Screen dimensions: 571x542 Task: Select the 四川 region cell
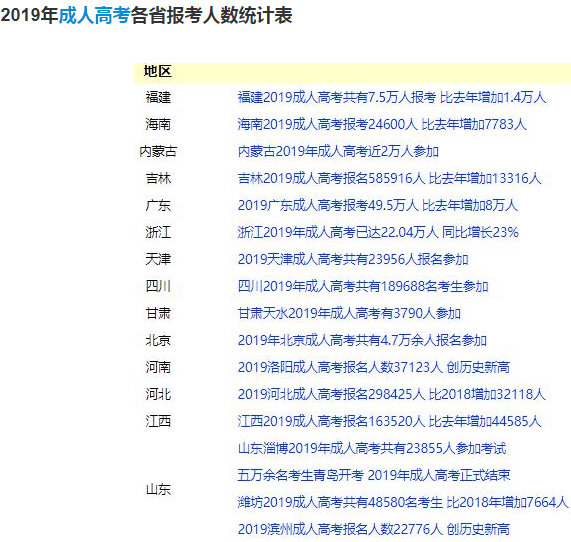pyautogui.click(x=158, y=286)
